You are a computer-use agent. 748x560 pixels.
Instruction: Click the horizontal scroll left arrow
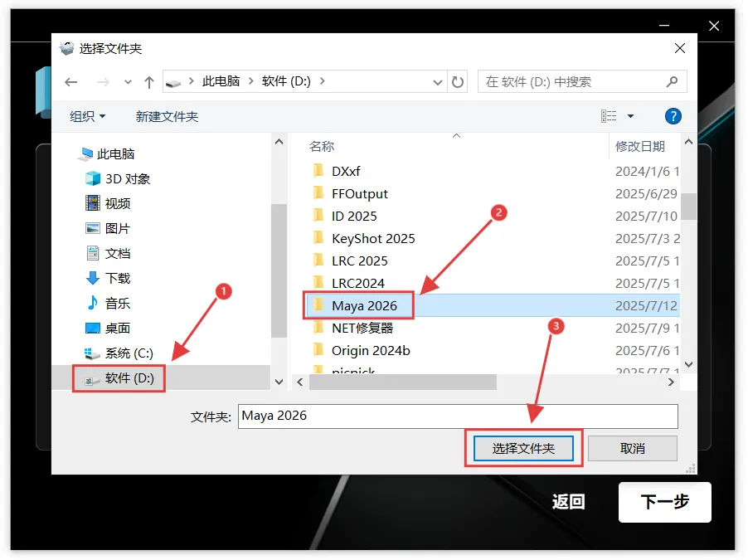(300, 382)
